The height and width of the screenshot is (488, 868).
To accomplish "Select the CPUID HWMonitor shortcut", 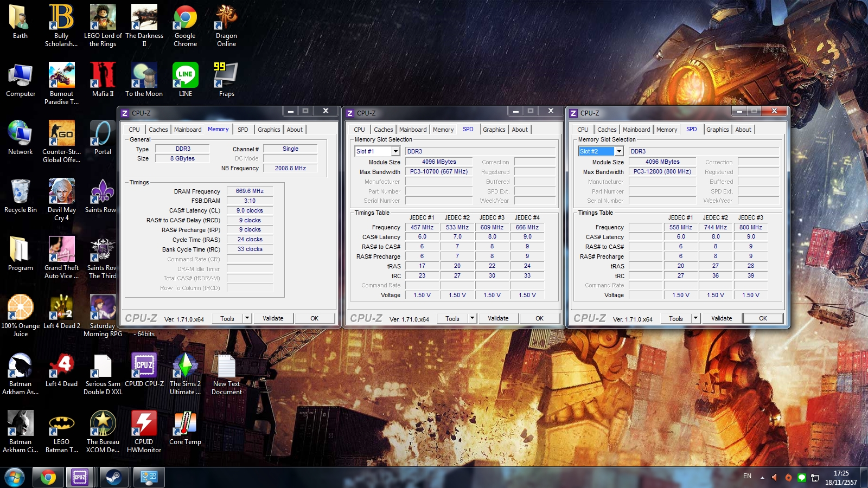I will (144, 432).
